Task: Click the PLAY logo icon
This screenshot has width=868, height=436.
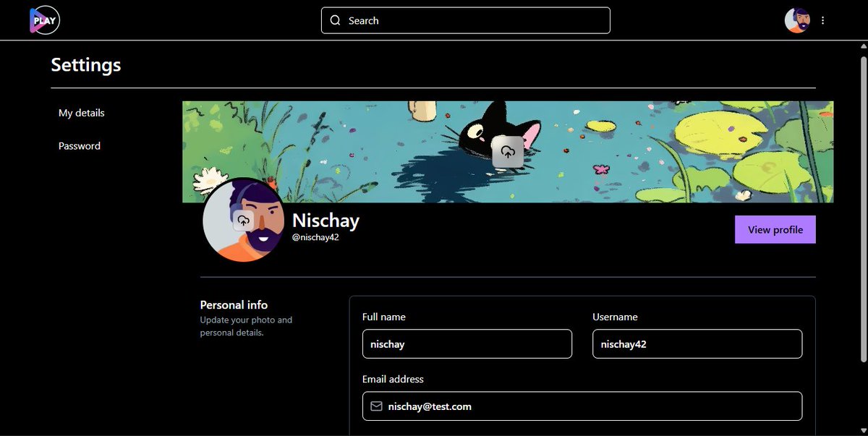Action: (44, 20)
